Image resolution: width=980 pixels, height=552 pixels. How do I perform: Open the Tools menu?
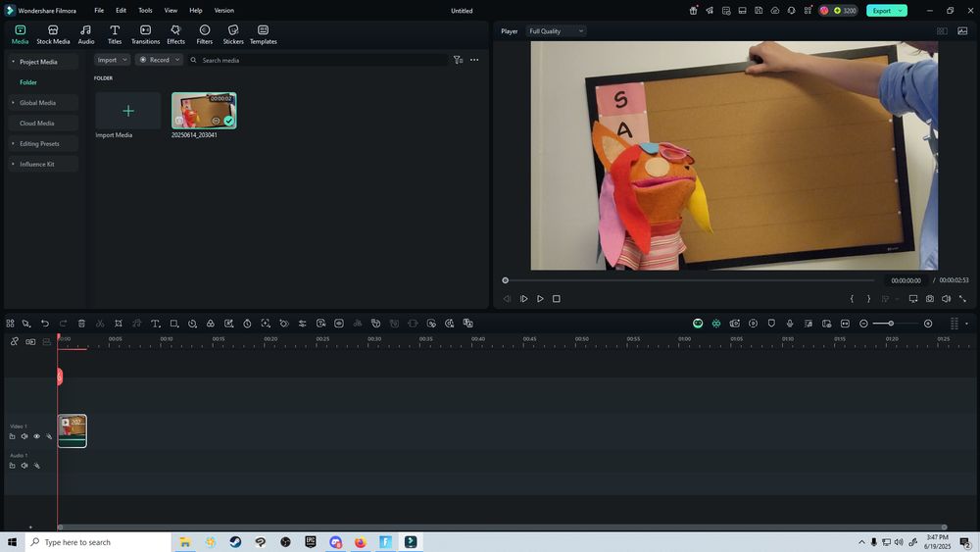[x=145, y=11]
